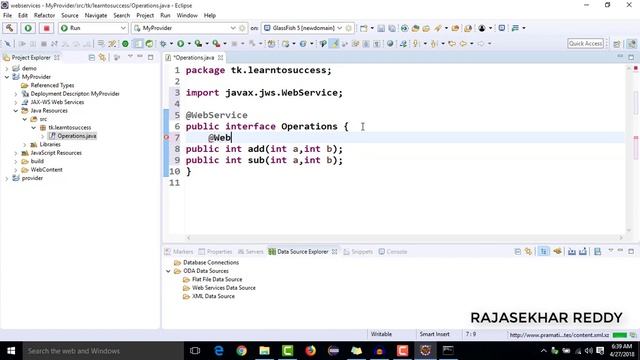640x360 pixels.
Task: Expand the Run As dropdown arrow
Action: 189,44
